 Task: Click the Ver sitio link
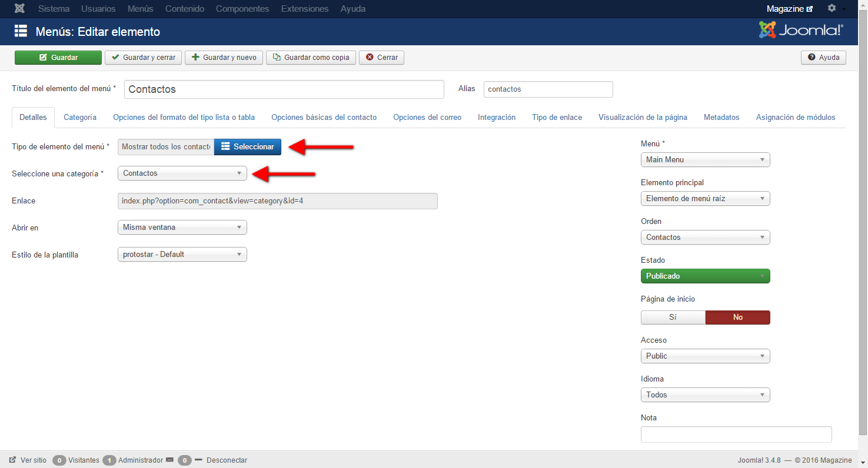33,460
